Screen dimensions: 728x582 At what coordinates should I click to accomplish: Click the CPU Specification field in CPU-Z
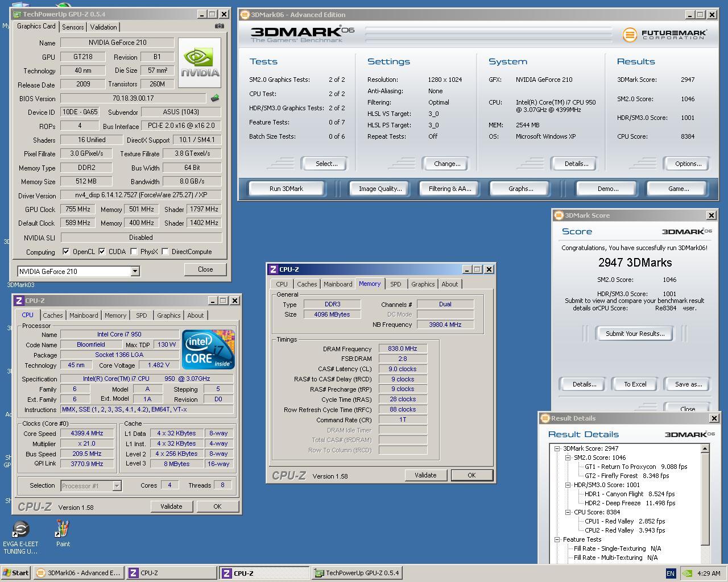click(x=147, y=379)
